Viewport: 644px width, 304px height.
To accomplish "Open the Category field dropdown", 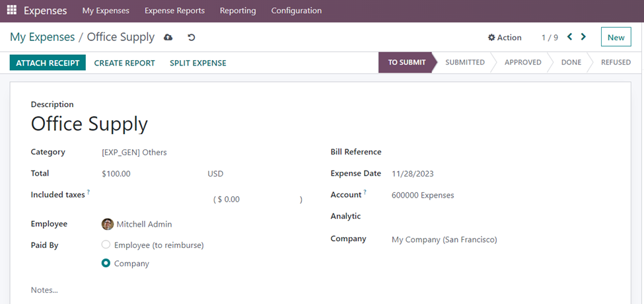I will click(134, 152).
